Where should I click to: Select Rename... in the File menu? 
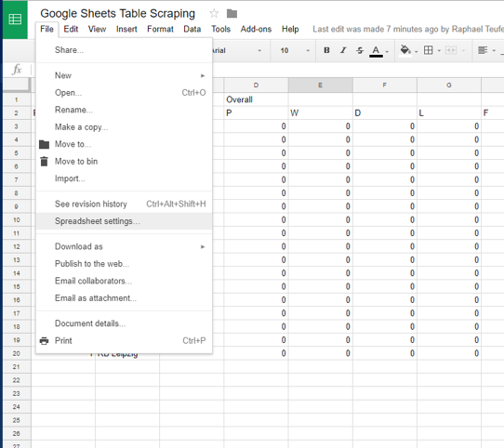(x=124, y=110)
